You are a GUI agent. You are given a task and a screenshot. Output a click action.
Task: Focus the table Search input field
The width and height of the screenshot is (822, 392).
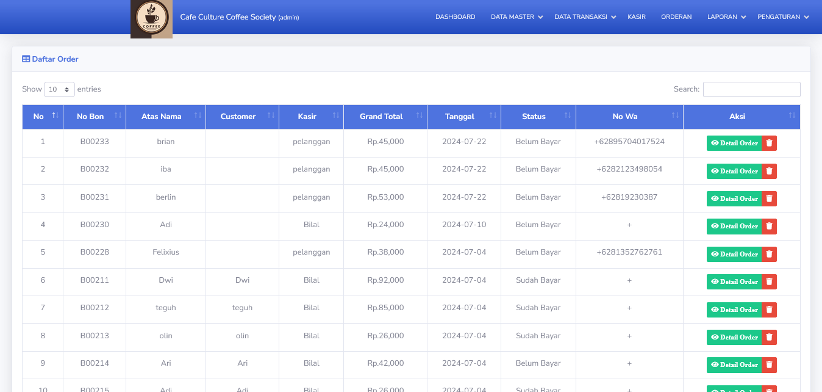(x=751, y=90)
